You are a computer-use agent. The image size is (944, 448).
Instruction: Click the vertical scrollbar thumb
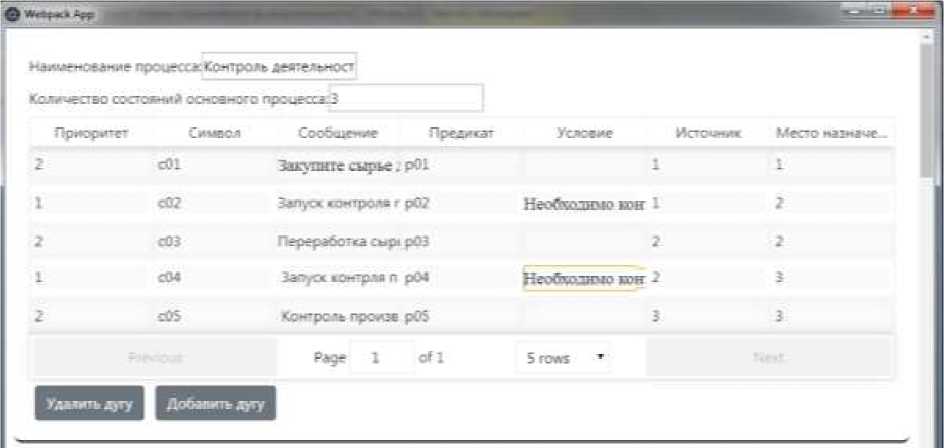pyautogui.click(x=927, y=111)
